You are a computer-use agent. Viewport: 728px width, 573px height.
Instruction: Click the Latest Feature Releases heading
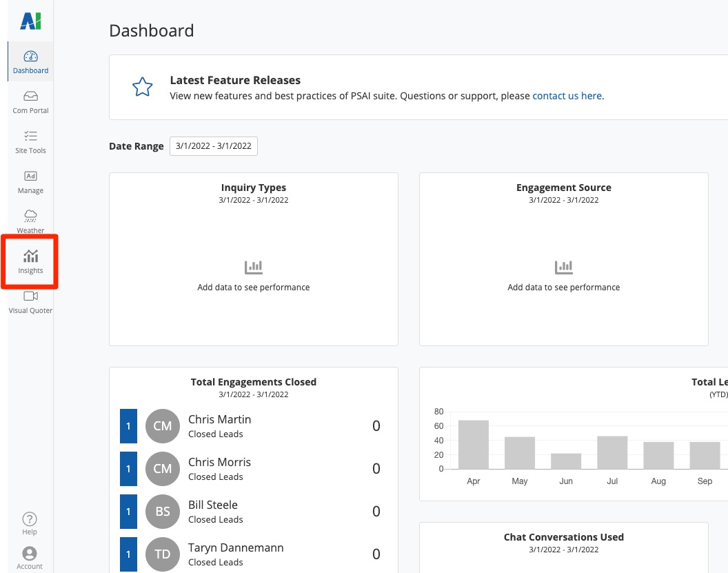[235, 80]
